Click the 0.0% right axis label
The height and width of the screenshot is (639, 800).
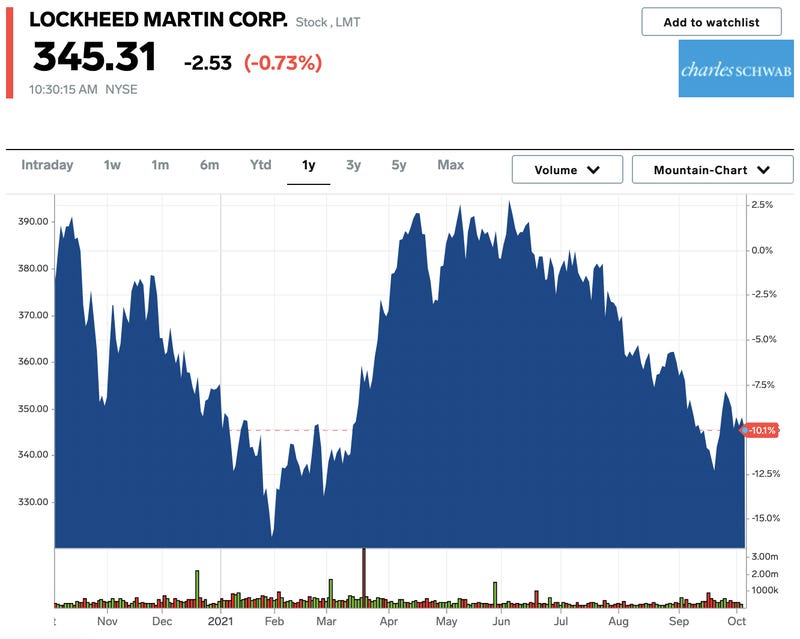pos(762,250)
